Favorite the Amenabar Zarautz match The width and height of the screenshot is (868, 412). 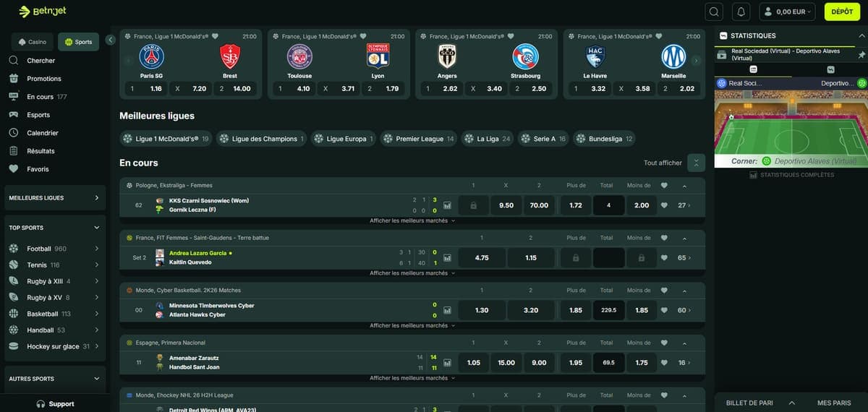pos(664,362)
